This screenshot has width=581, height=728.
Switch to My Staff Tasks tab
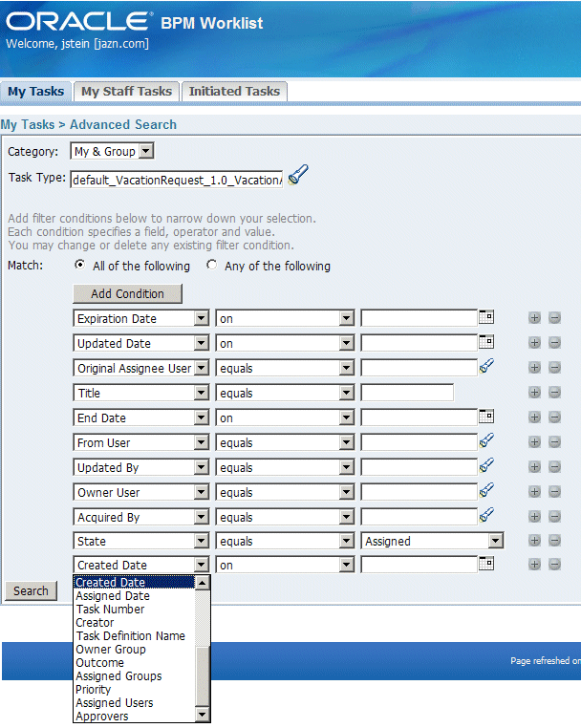126,92
